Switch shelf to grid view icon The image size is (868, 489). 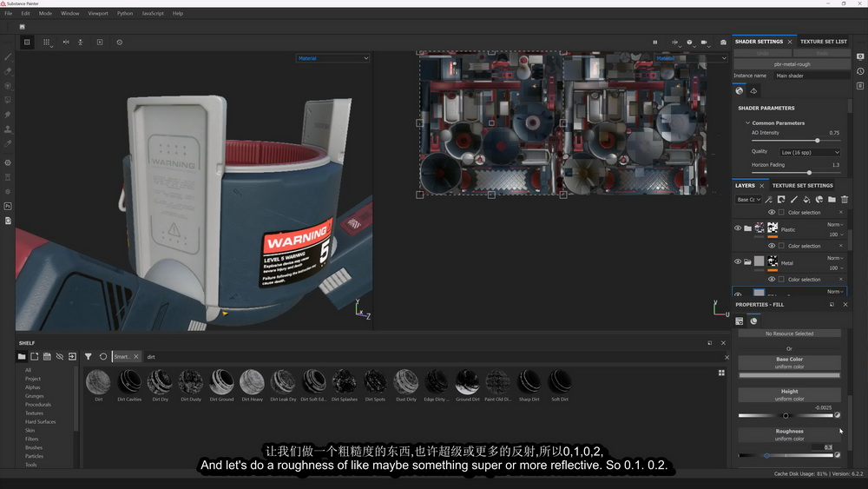(721, 373)
